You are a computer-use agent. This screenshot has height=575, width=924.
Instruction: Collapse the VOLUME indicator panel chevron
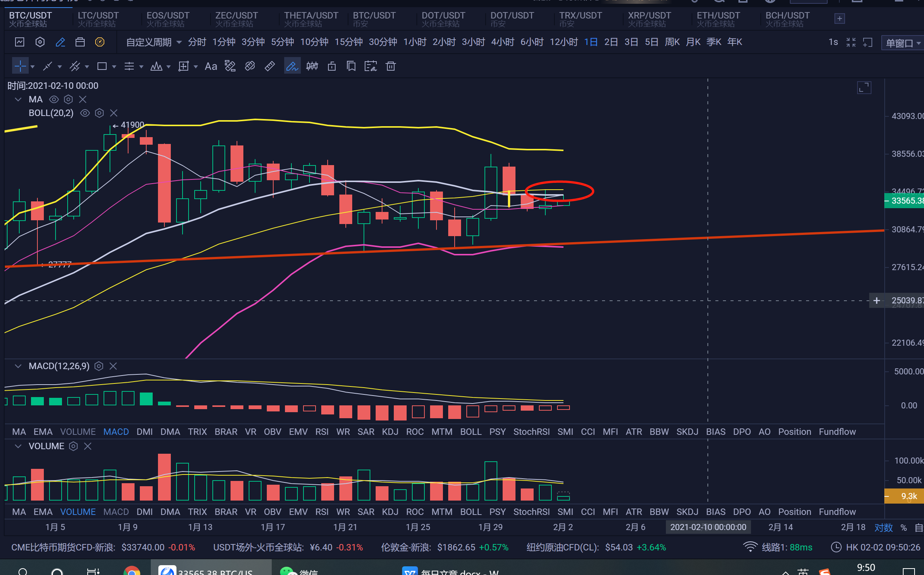(17, 446)
